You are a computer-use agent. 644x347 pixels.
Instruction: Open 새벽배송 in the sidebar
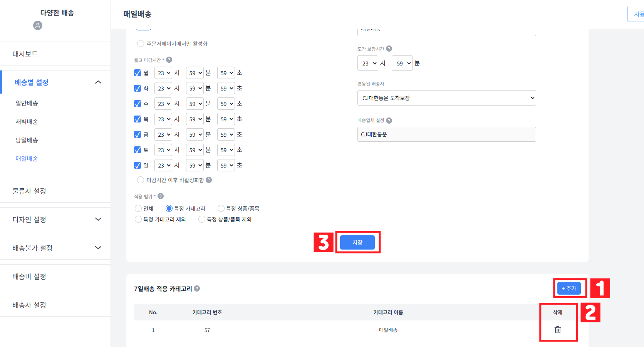[x=27, y=122]
